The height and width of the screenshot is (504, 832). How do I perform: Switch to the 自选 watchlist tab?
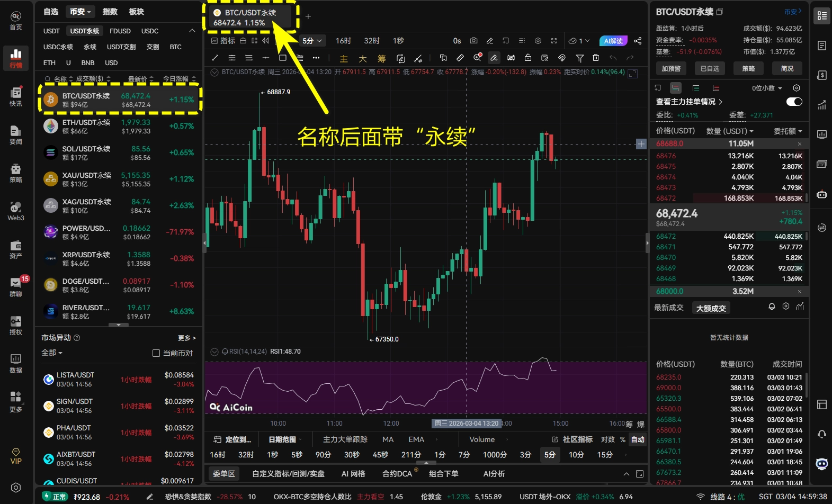point(51,12)
